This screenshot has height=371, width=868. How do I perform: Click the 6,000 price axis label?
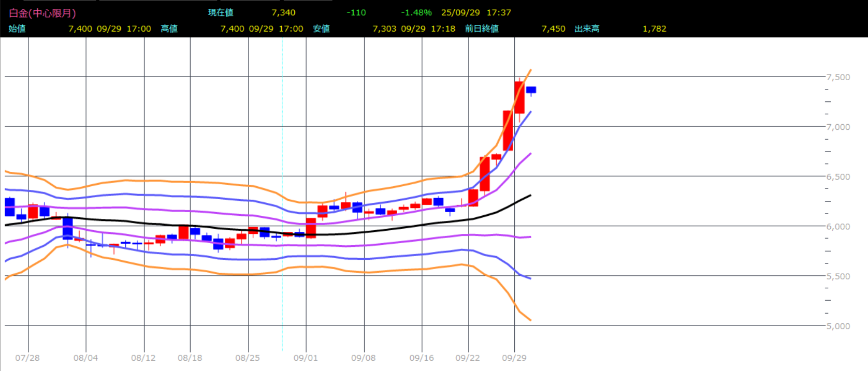coord(838,227)
